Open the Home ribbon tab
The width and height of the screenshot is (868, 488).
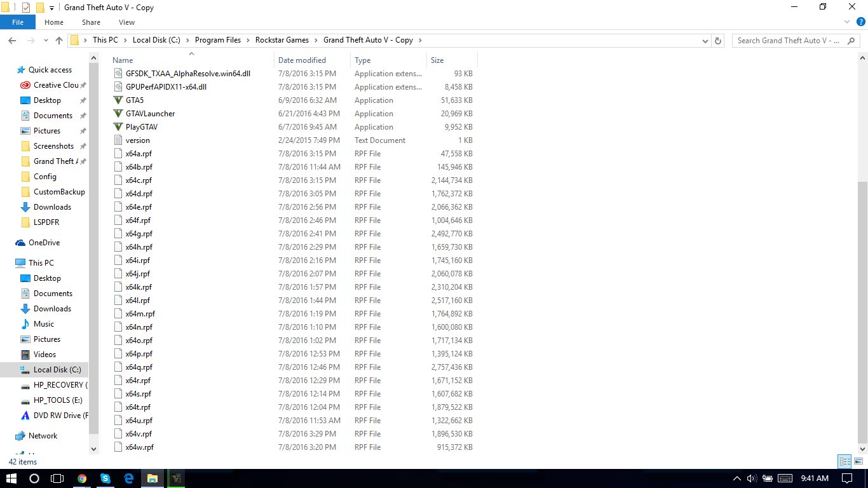[54, 22]
